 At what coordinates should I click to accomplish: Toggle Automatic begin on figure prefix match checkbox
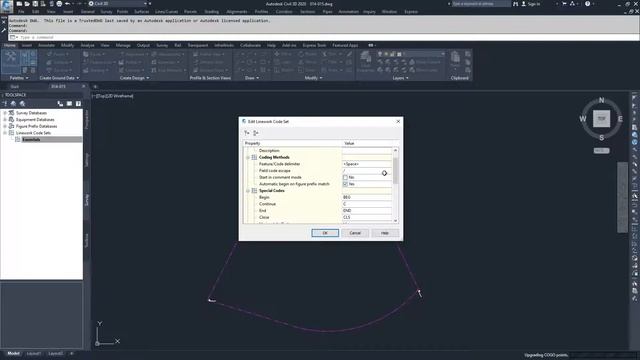pyautogui.click(x=345, y=184)
